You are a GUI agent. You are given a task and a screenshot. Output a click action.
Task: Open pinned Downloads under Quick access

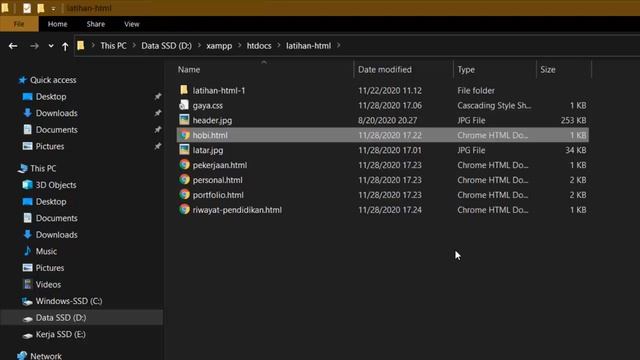pyautogui.click(x=56, y=113)
